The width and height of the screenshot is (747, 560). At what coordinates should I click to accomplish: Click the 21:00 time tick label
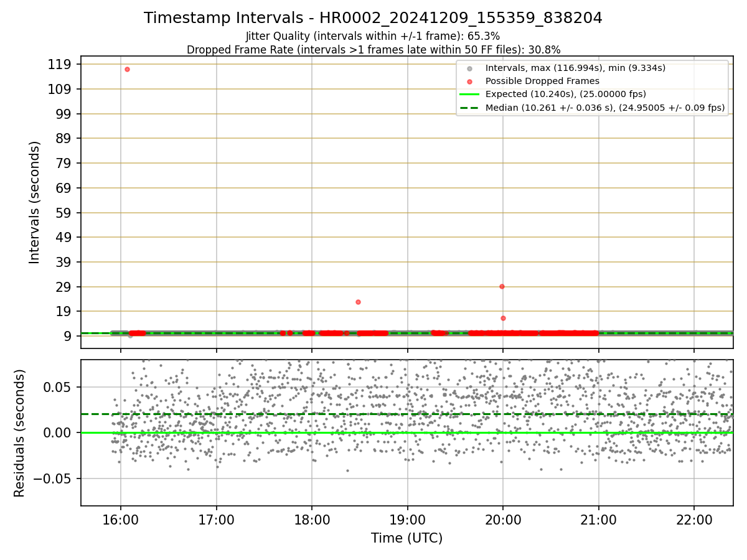(x=599, y=519)
